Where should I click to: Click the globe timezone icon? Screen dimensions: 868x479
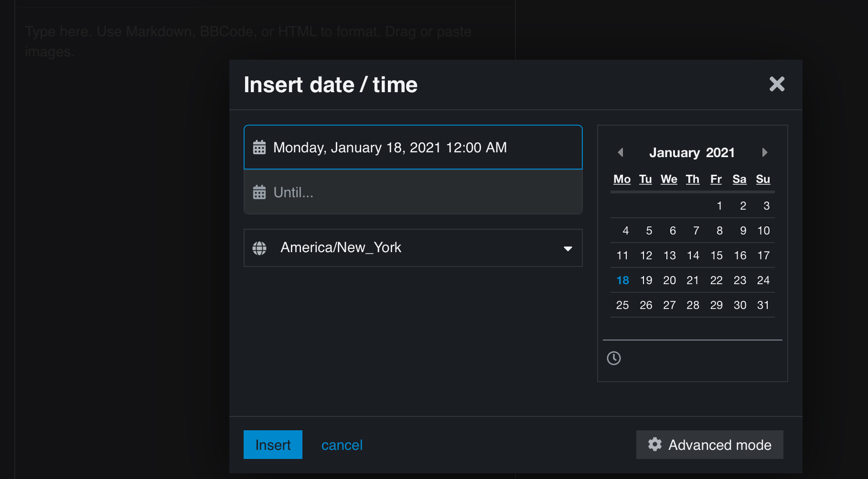coord(259,248)
